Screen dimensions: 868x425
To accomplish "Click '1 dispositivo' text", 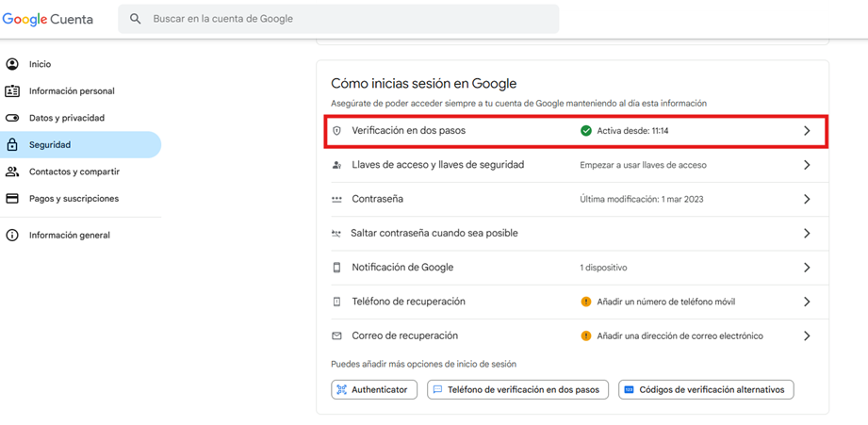I will (603, 268).
